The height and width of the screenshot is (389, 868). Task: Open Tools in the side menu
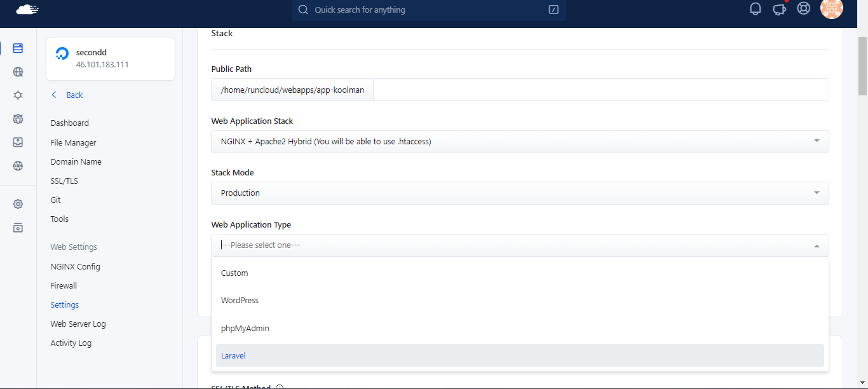tap(60, 219)
